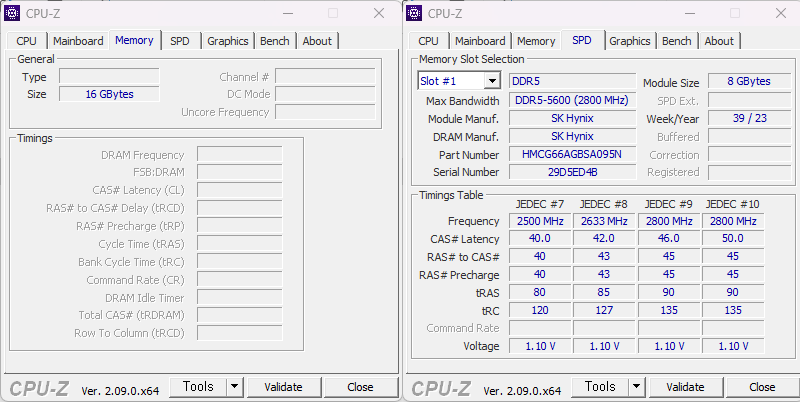
Task: Show the About tab in right window
Action: pyautogui.click(x=719, y=41)
